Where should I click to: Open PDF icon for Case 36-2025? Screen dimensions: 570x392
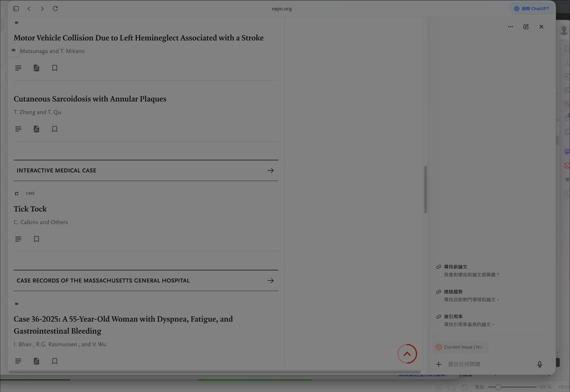click(36, 361)
